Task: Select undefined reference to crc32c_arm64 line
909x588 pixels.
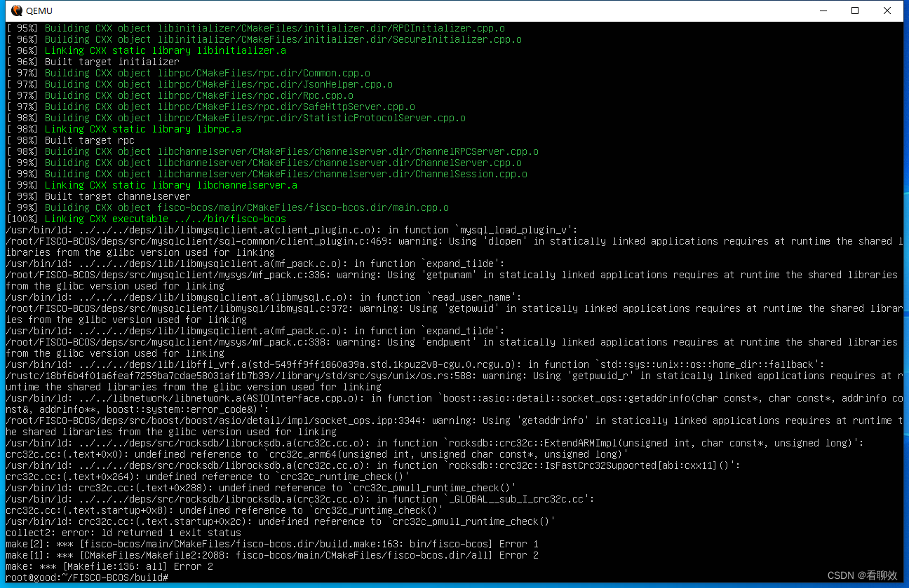Action: coord(317,454)
